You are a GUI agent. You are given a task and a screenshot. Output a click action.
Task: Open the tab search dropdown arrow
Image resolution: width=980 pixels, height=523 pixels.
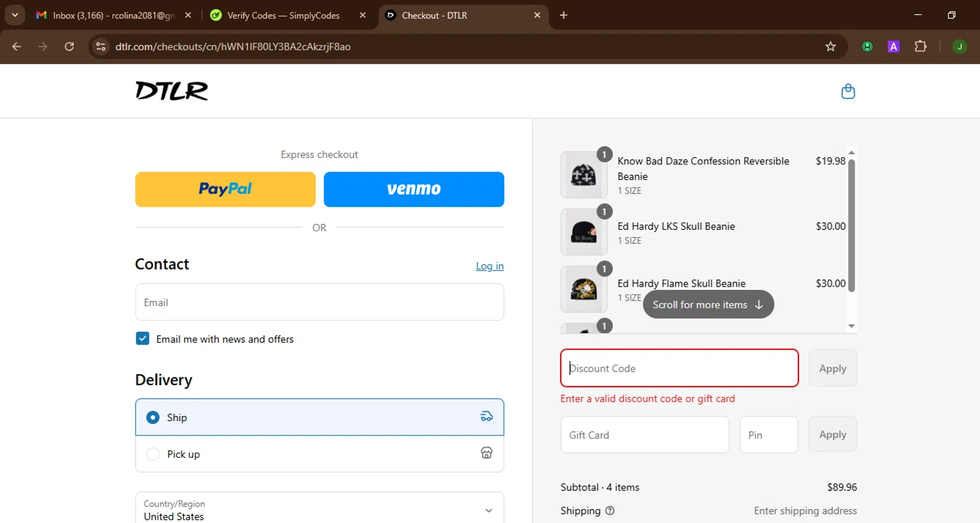click(x=14, y=15)
